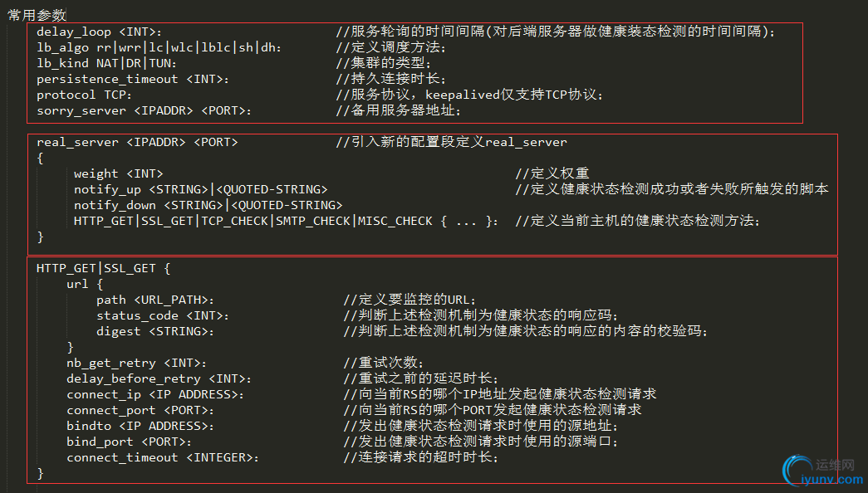Click the persistence_timeout <INT> parameter
The height and width of the screenshot is (493, 868).
coord(132,79)
